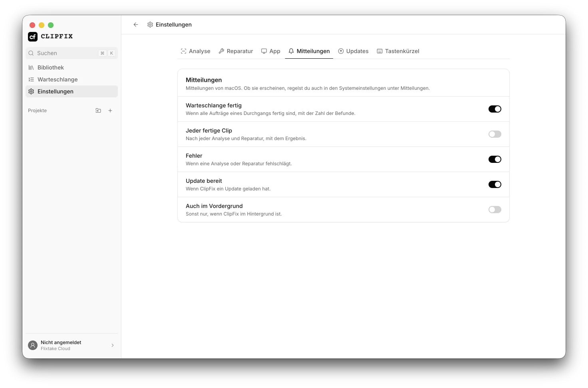
Task: Click the Warteschlange fertig label
Action: 214,105
